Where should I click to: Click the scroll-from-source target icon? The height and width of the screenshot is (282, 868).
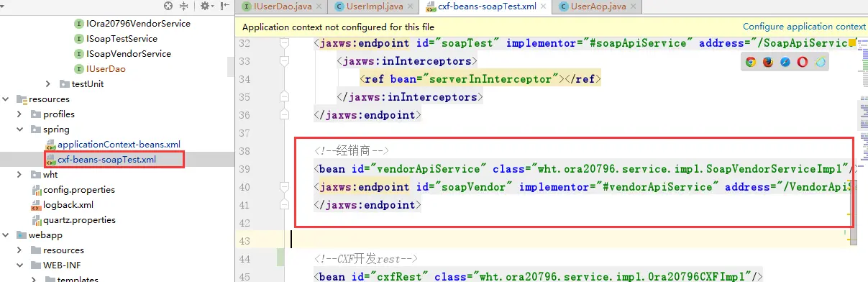(169, 6)
